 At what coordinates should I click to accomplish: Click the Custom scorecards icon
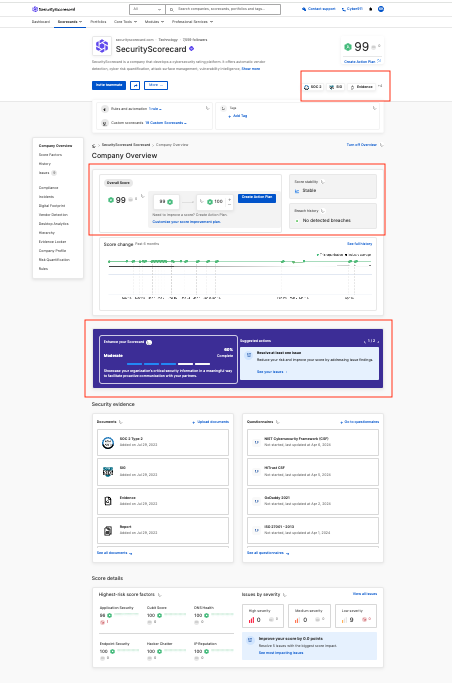[105, 123]
